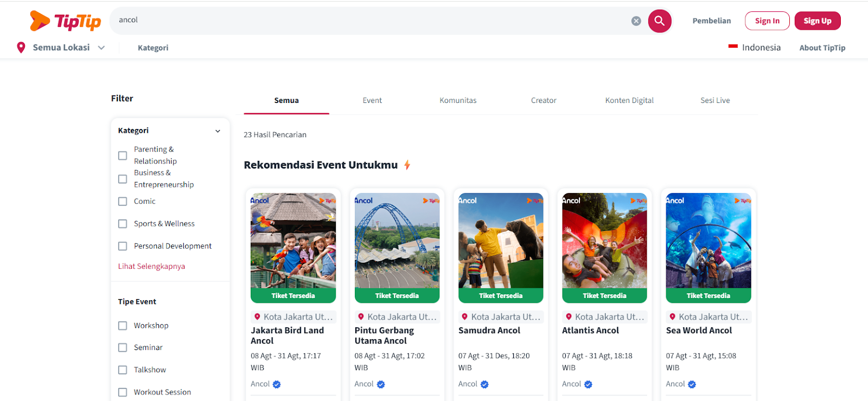
Task: Switch to the Komunitas tab
Action: click(458, 100)
